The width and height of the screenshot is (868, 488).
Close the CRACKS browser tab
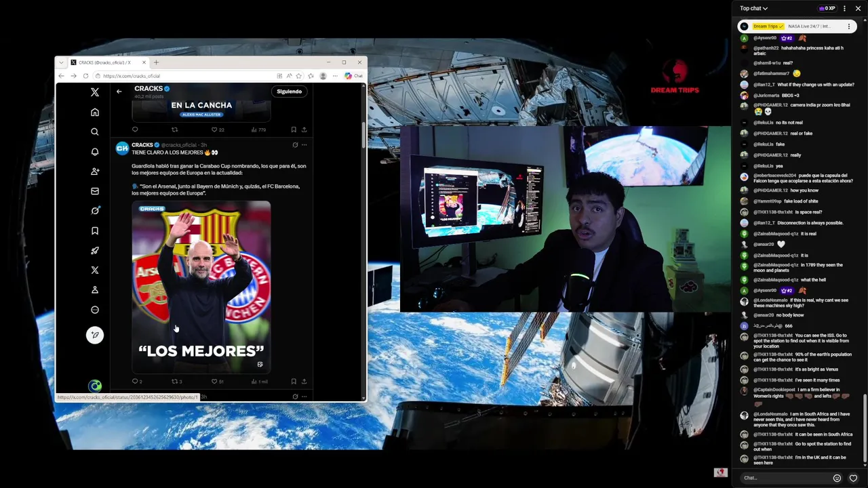click(143, 62)
